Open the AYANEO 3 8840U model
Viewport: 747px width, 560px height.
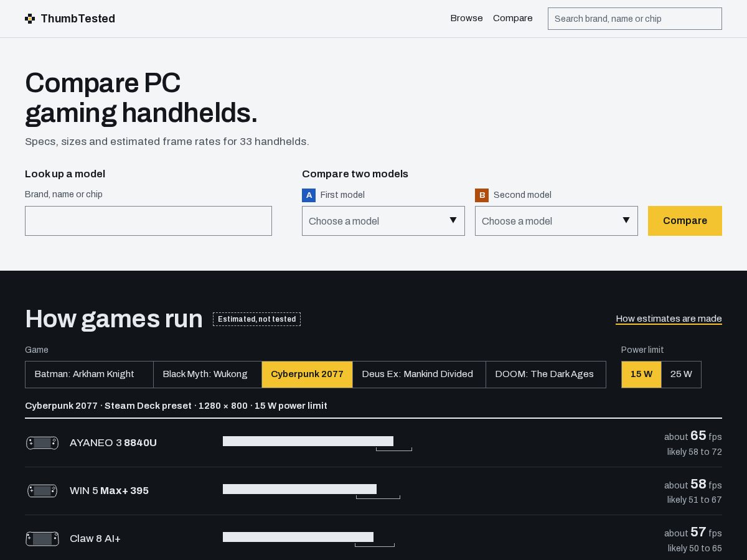pos(113,443)
